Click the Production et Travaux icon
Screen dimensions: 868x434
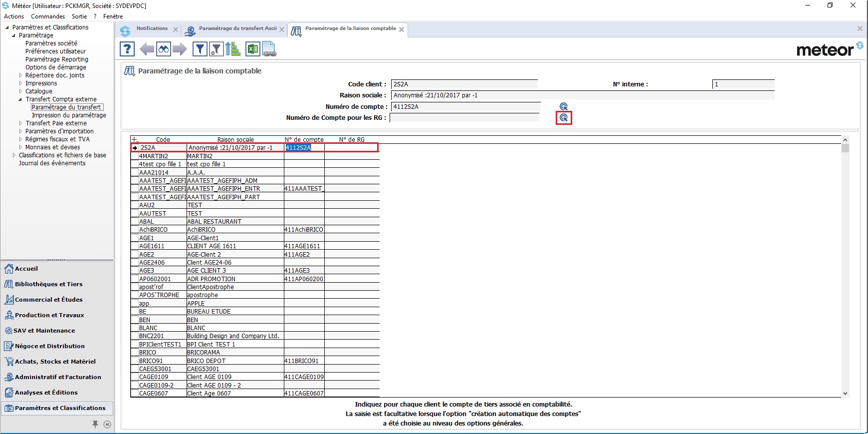click(x=8, y=315)
